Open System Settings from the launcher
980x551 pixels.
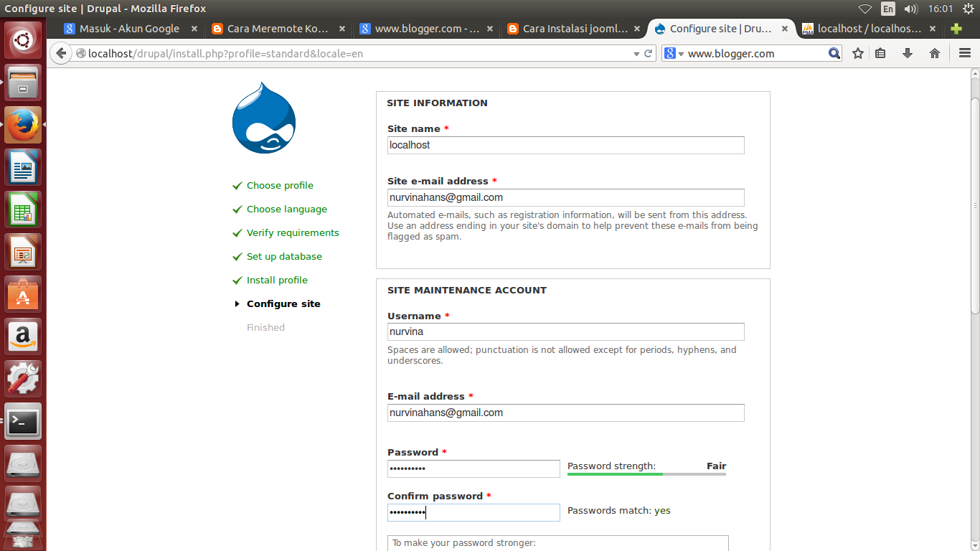tap(23, 379)
